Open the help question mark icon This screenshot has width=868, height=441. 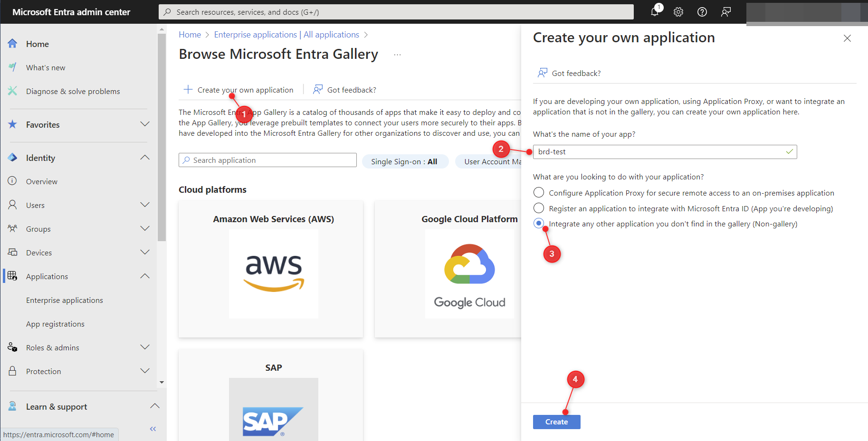[x=702, y=12]
